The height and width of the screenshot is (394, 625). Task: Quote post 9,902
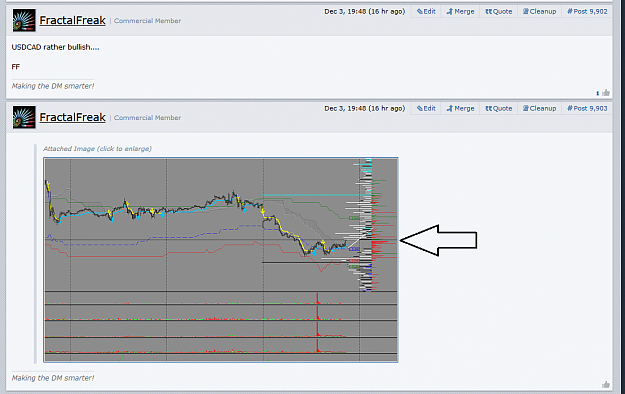click(499, 12)
